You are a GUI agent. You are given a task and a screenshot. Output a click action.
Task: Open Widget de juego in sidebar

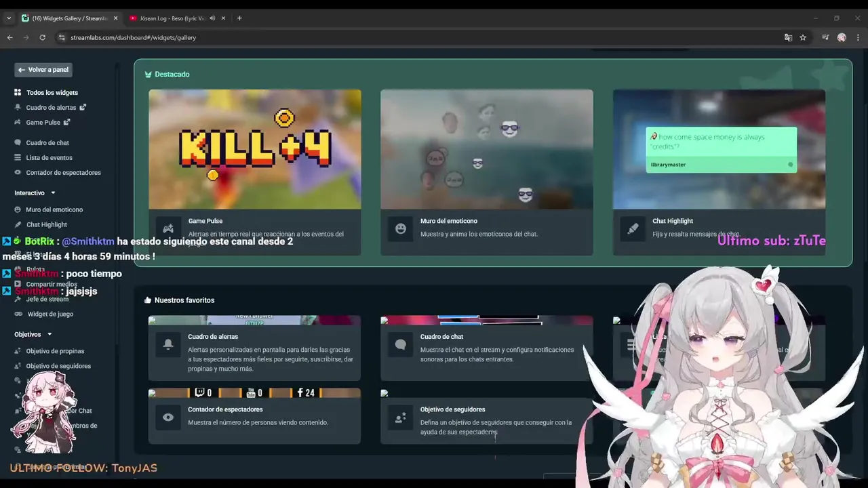coord(50,314)
